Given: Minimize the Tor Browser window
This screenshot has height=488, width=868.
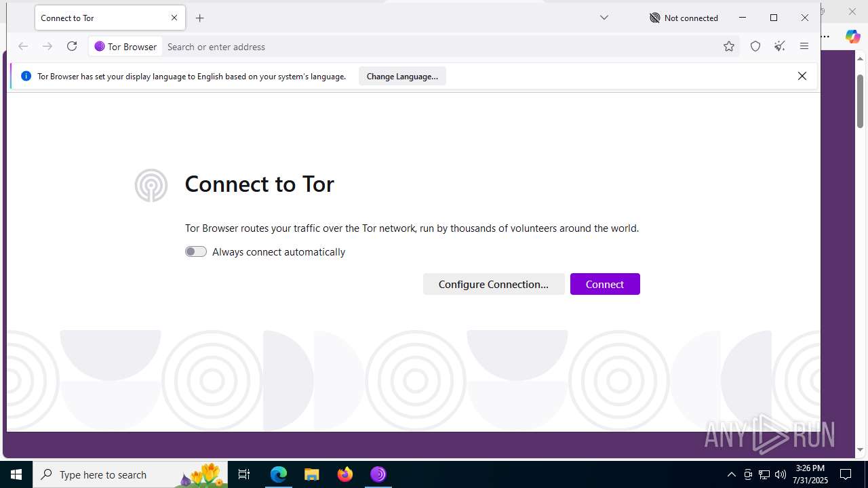Looking at the screenshot, I should coord(743,18).
